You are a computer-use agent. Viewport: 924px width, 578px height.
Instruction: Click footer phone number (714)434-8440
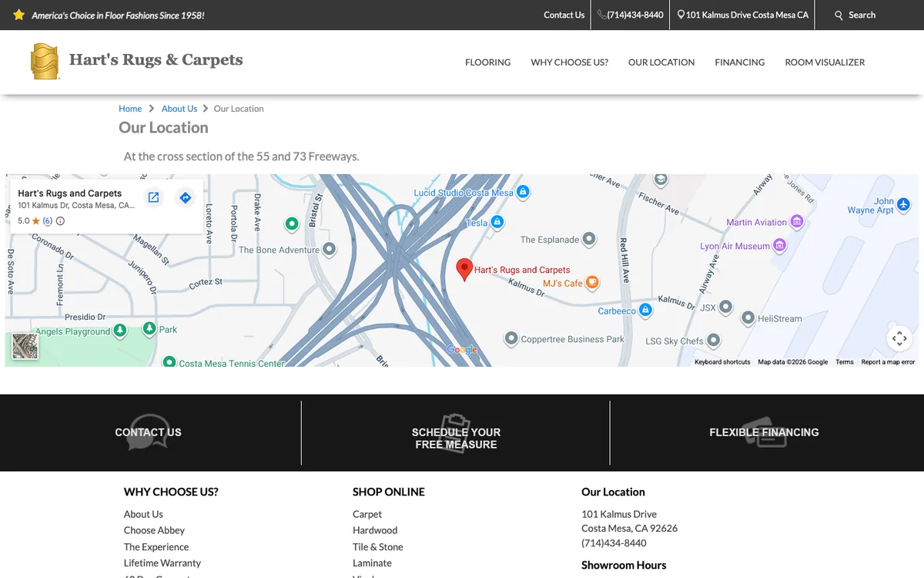point(614,543)
